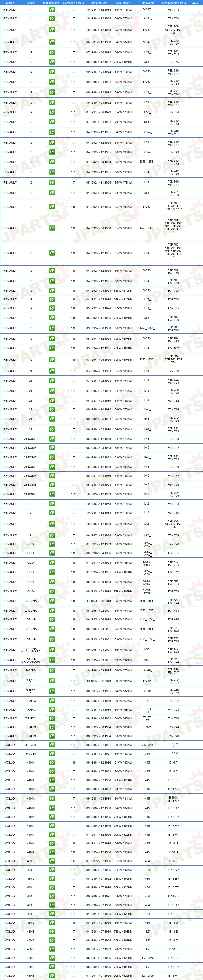203x980 pixels.
Task: Select the P6 body cell in Trafic row
Action: pos(147,701)
